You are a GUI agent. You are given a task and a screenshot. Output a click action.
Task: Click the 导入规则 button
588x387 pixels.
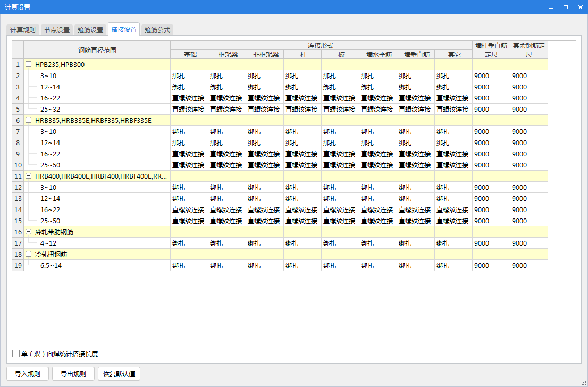click(x=27, y=374)
